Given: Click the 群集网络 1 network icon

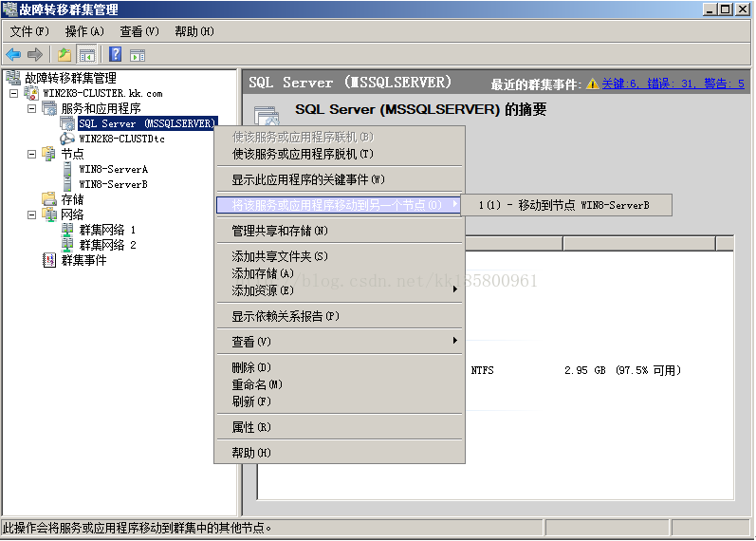Looking at the screenshot, I should click(67, 230).
